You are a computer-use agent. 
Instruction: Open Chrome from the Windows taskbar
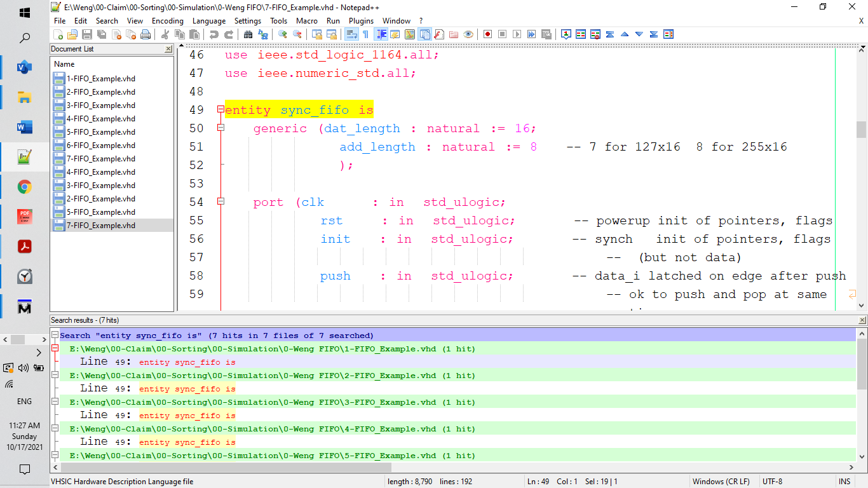(24, 187)
